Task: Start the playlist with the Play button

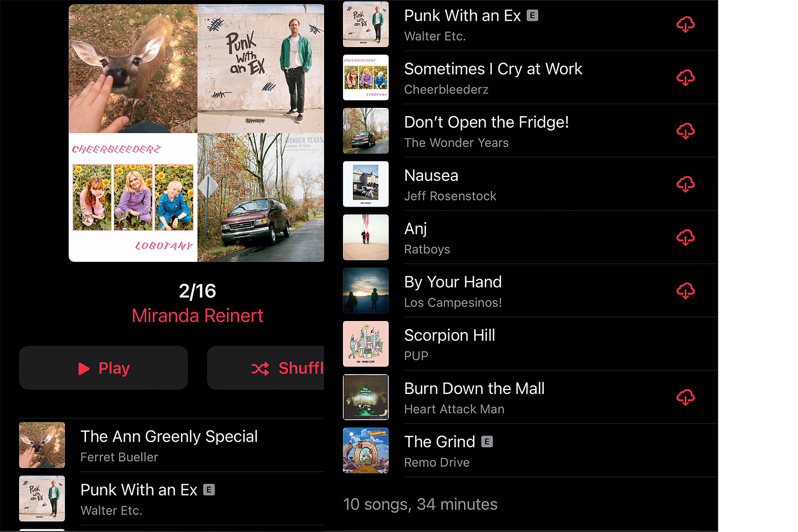Action: tap(104, 368)
